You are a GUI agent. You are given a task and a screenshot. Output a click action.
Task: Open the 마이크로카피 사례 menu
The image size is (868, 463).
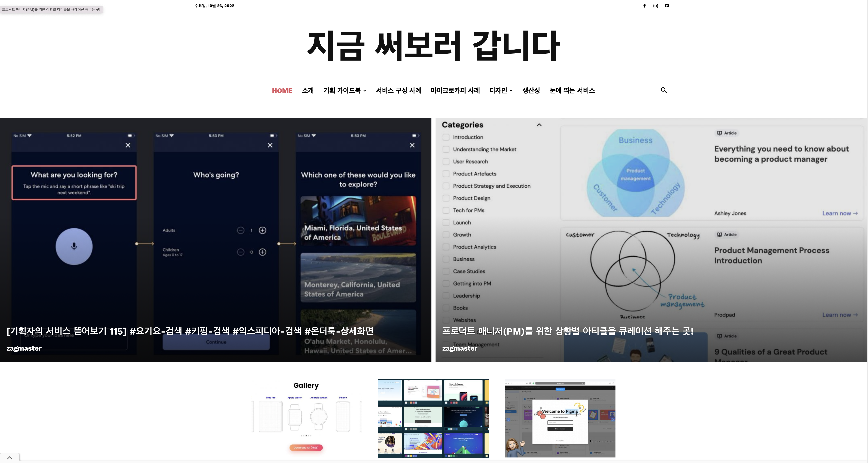[455, 90]
